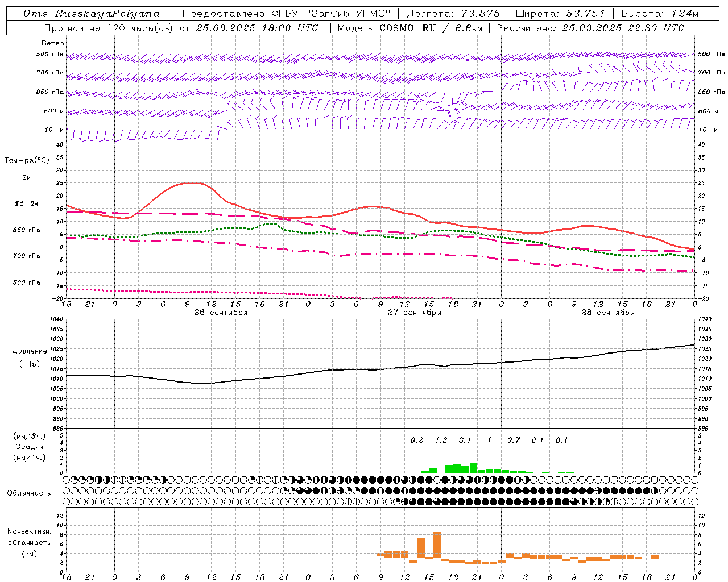Click the 28 сентября date label
The image size is (728, 582).
coord(608,313)
